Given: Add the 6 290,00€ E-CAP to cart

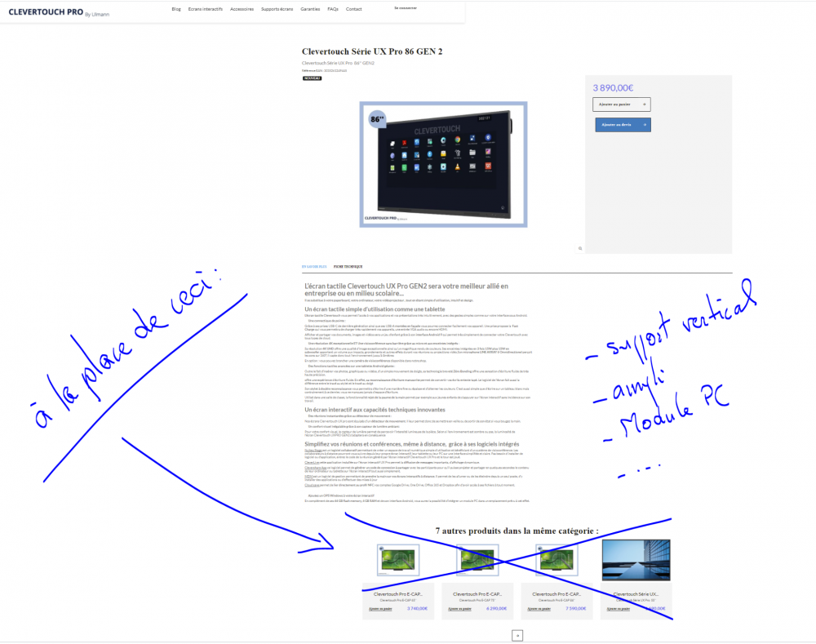Looking at the screenshot, I should pyautogui.click(x=459, y=609).
